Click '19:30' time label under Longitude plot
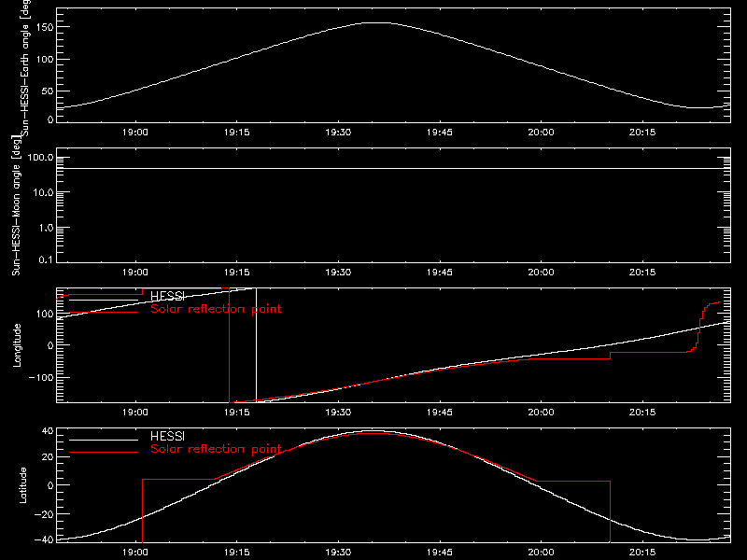 338,413
